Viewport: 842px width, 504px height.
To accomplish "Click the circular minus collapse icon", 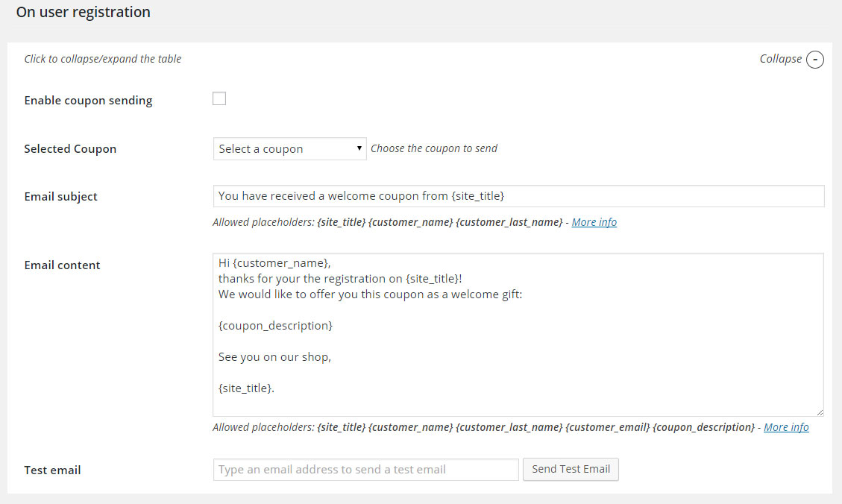I will tap(815, 60).
